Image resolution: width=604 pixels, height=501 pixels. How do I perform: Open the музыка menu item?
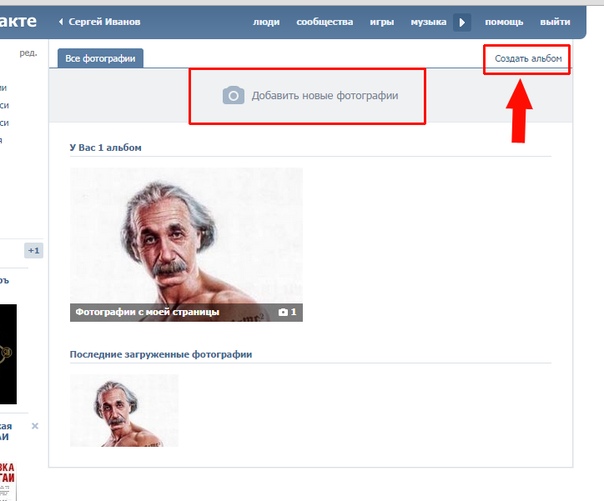pos(428,22)
